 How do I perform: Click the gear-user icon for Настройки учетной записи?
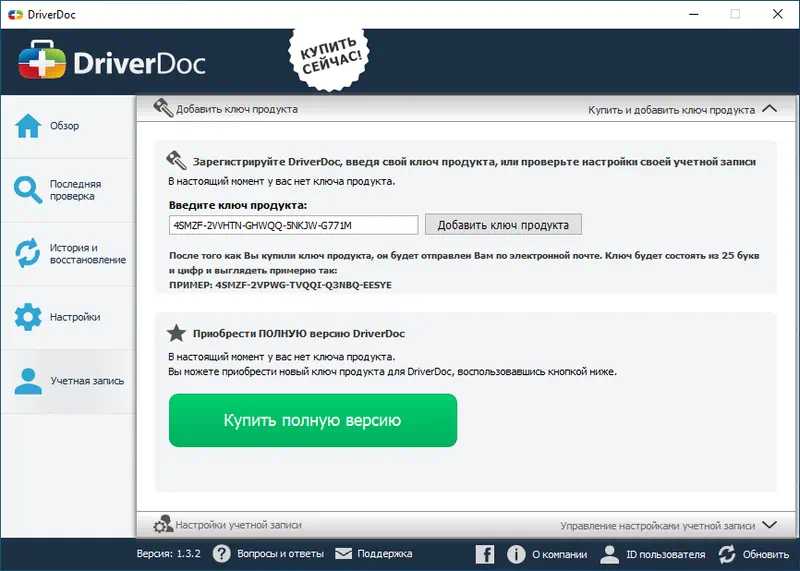(163, 524)
